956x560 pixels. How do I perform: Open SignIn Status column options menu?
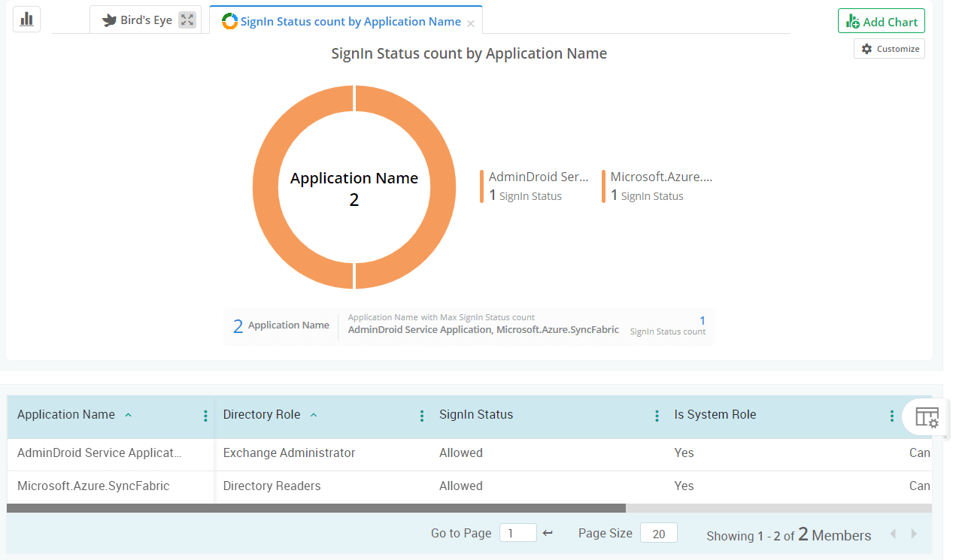pyautogui.click(x=657, y=416)
